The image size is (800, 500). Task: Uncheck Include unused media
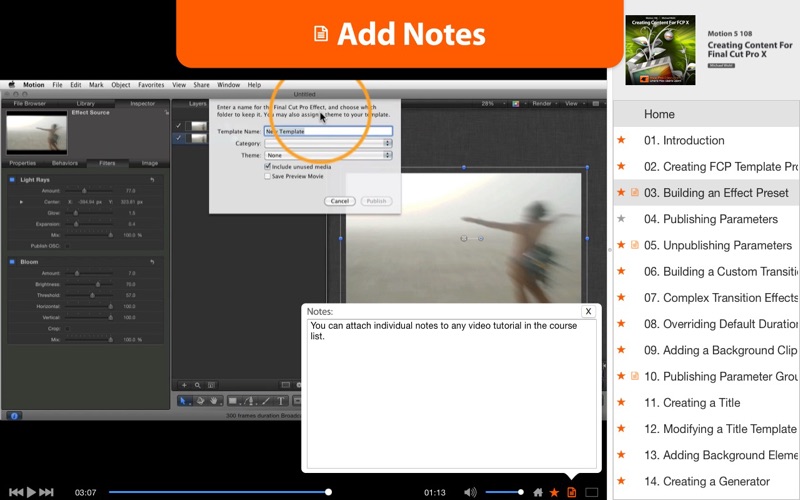(x=267, y=167)
